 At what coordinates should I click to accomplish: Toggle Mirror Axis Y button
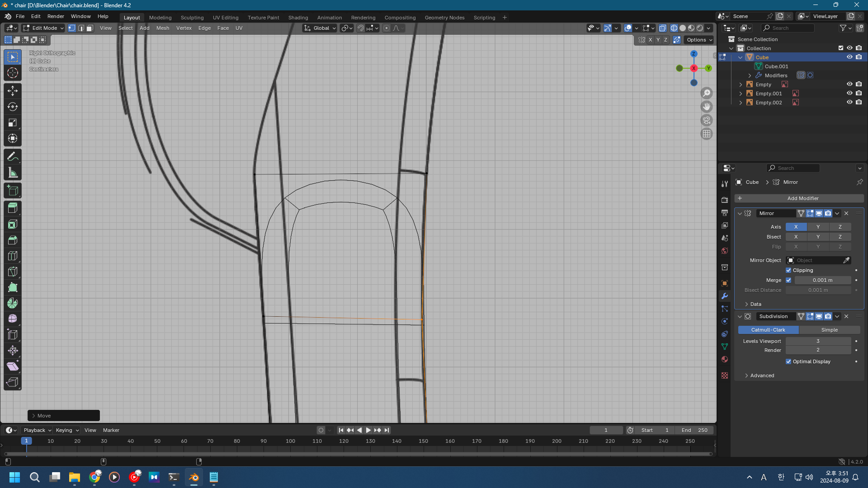tap(818, 227)
